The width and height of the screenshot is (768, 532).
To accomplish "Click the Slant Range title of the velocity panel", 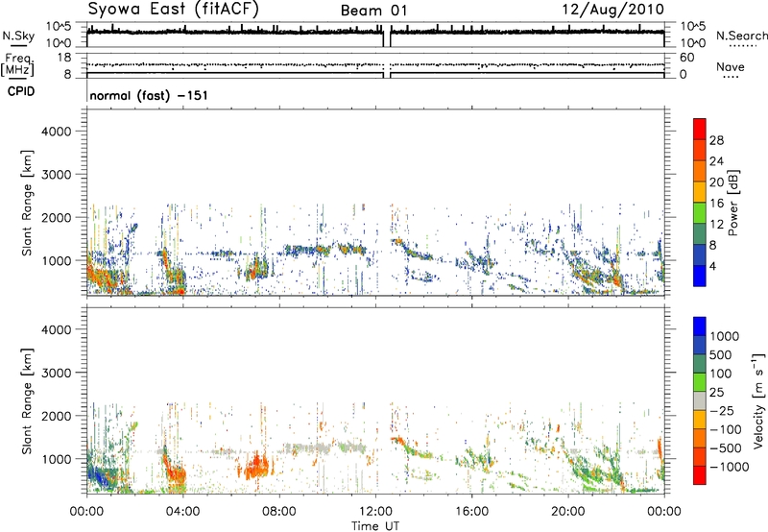I will click(x=27, y=401).
